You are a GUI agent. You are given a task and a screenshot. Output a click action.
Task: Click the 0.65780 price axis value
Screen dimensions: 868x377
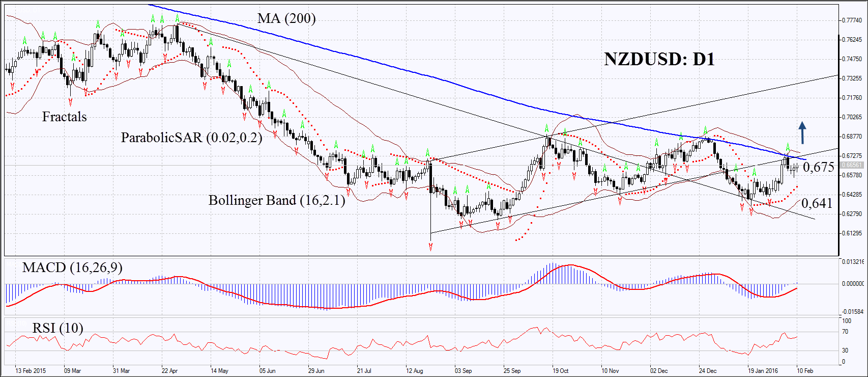point(852,175)
